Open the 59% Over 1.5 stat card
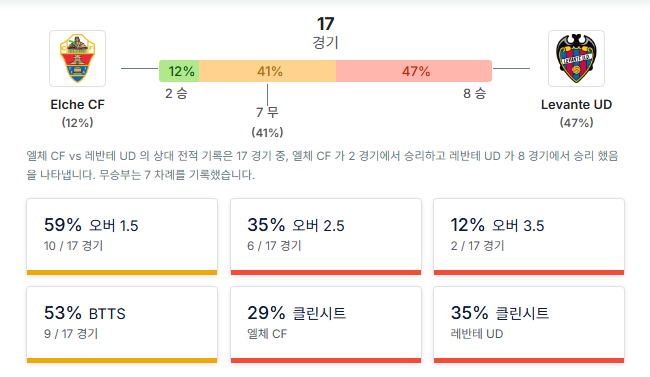Image resolution: width=650 pixels, height=377 pixels. point(122,236)
